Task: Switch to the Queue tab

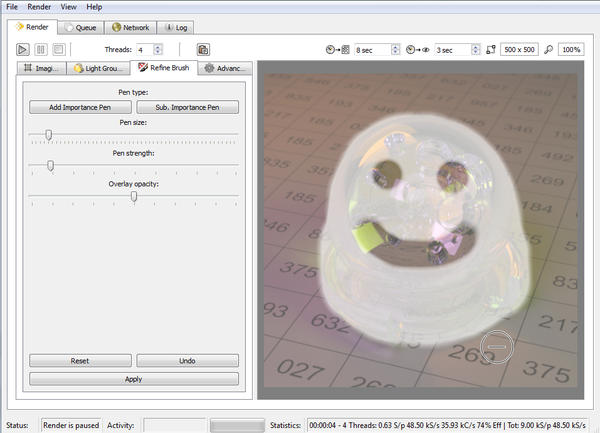Action: (x=81, y=28)
